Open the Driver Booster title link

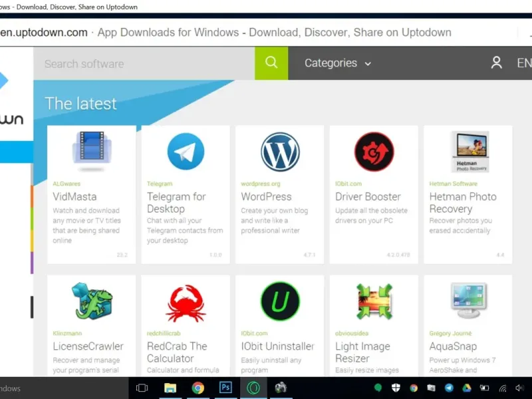(368, 196)
